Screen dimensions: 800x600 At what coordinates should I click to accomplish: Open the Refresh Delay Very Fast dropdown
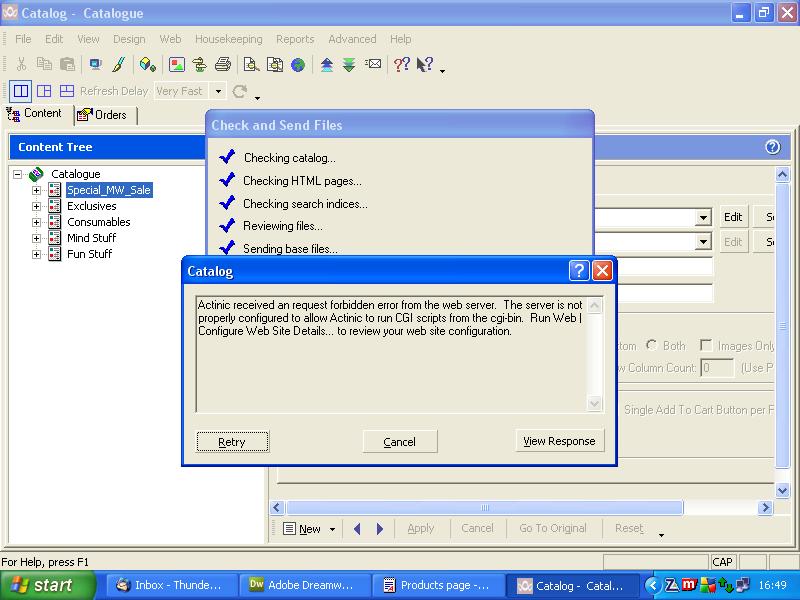coord(218,91)
